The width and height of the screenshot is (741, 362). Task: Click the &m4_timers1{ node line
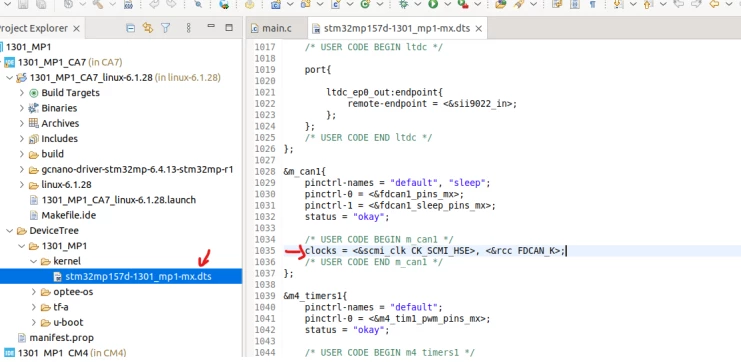pyautogui.click(x=315, y=296)
